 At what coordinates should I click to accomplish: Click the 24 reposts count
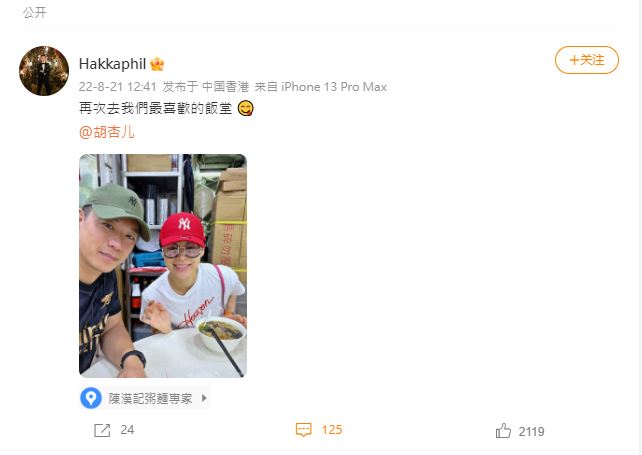point(127,430)
